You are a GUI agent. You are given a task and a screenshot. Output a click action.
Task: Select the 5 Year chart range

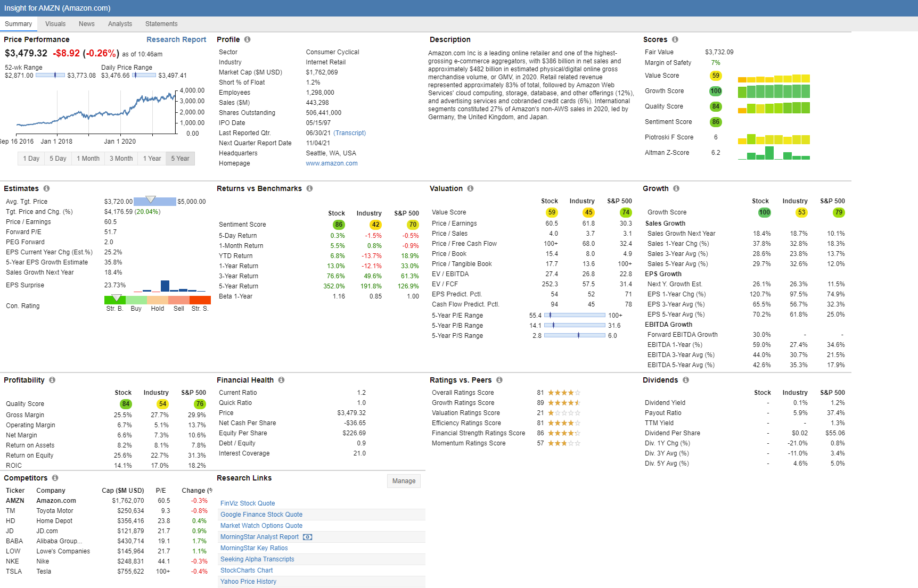click(180, 159)
